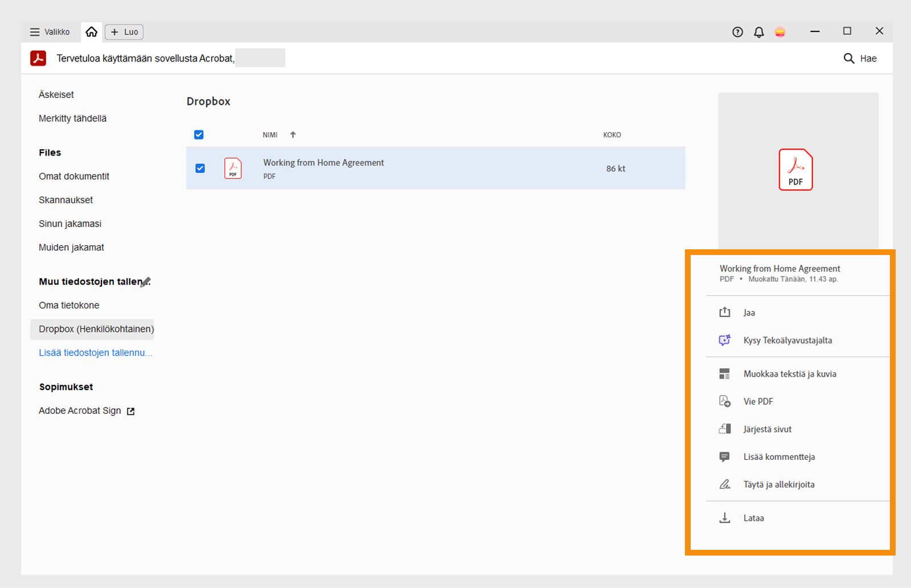Open the Valikko hamburger menu
The image size is (911, 588).
click(35, 32)
